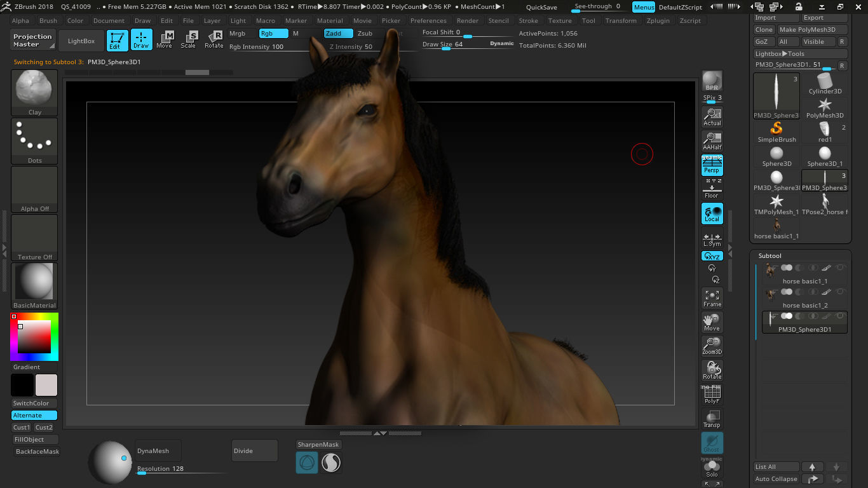Select the PolyMesh3D star tool
The width and height of the screenshot is (868, 488).
(x=825, y=108)
